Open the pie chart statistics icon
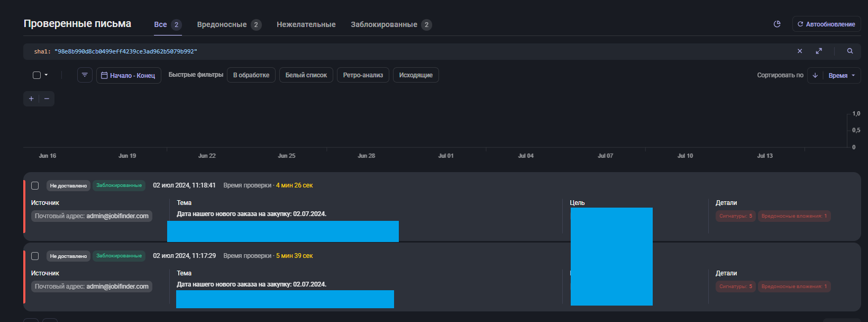Screen dimensions: 868x322 (777, 24)
